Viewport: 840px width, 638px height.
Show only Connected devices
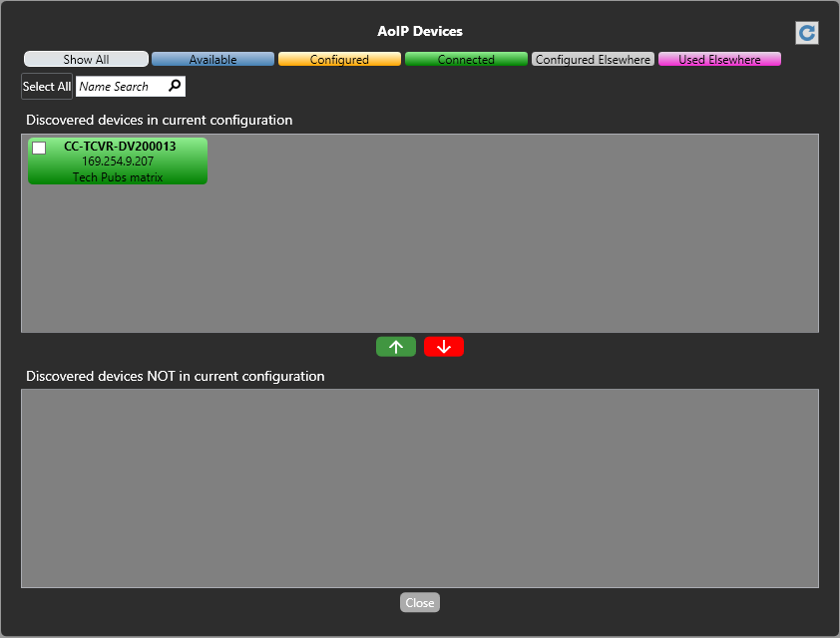[466, 60]
